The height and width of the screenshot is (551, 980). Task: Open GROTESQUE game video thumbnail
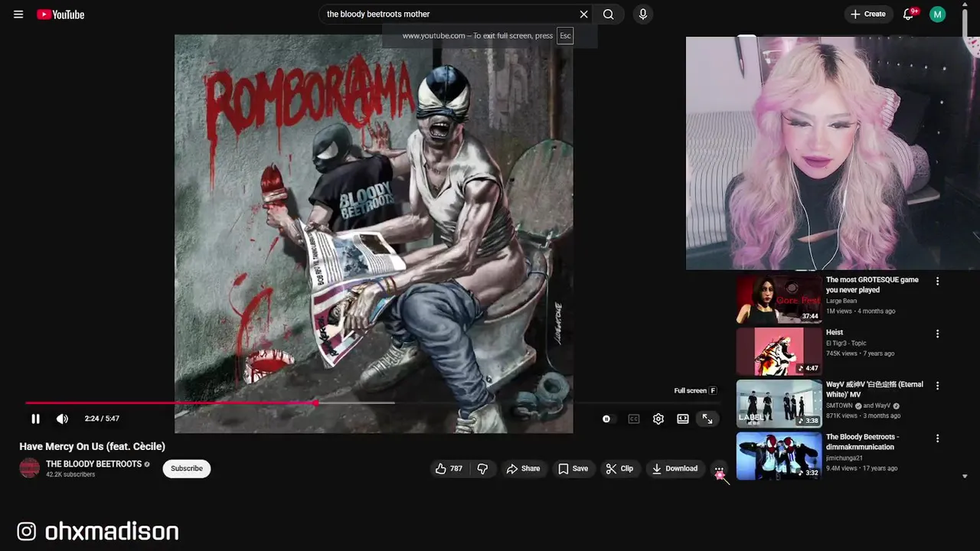click(x=779, y=299)
